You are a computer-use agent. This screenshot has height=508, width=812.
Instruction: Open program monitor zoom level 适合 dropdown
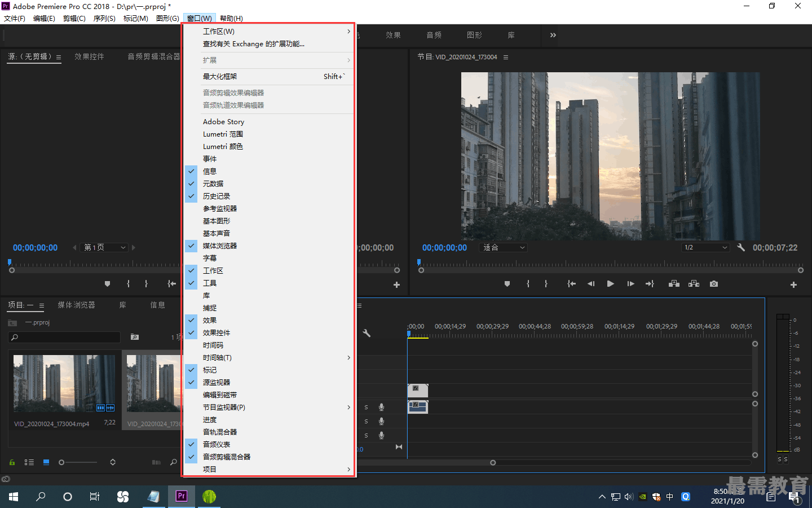(503, 247)
